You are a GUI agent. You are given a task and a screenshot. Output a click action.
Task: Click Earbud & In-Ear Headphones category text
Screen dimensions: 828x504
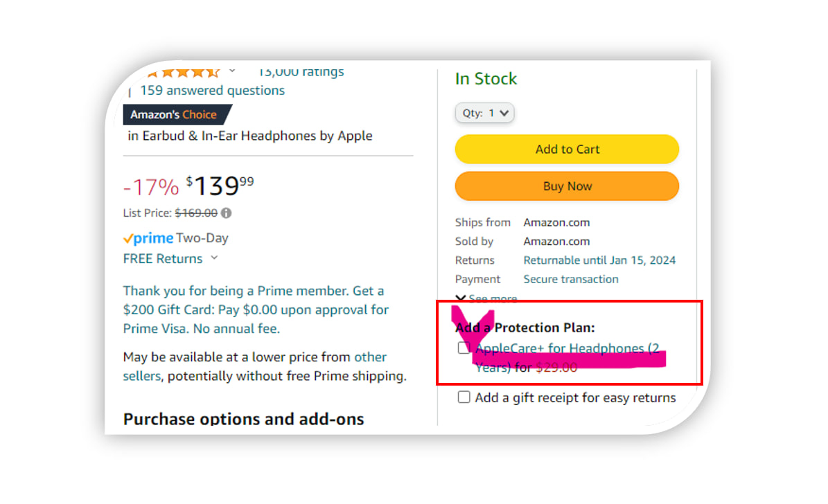point(229,136)
